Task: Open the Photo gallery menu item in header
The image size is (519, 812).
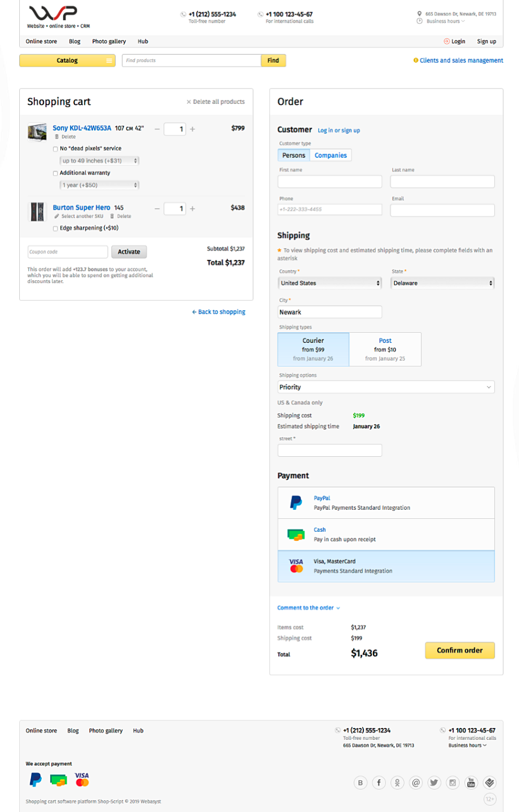Action: tap(109, 41)
